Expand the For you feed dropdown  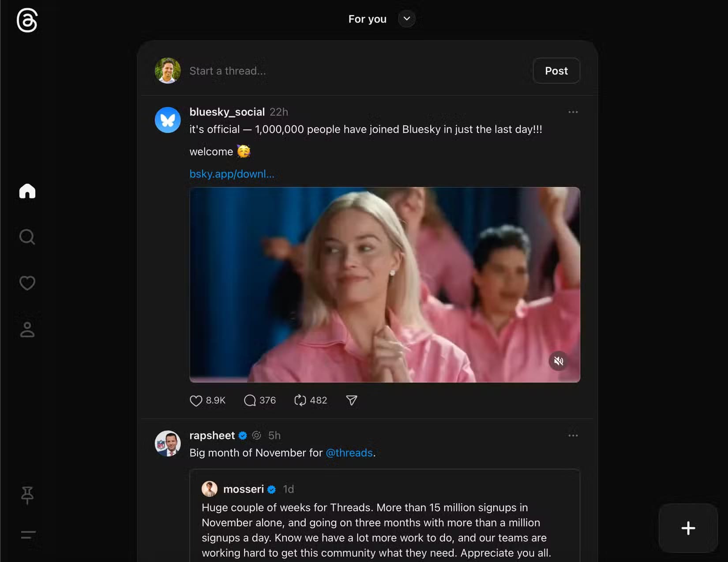(x=406, y=19)
